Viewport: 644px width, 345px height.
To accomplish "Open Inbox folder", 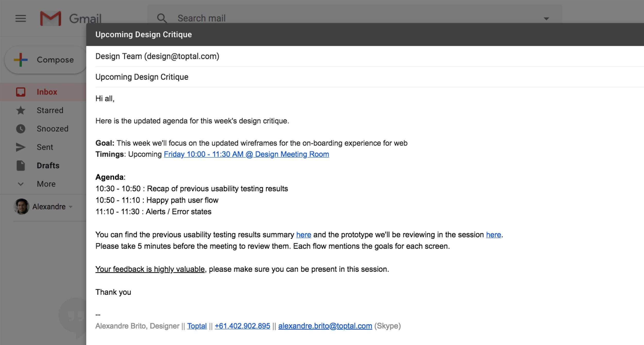I will click(46, 91).
